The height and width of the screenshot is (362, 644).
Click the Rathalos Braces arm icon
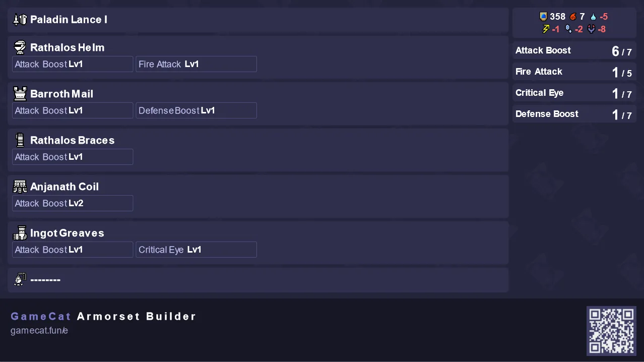[x=20, y=140]
